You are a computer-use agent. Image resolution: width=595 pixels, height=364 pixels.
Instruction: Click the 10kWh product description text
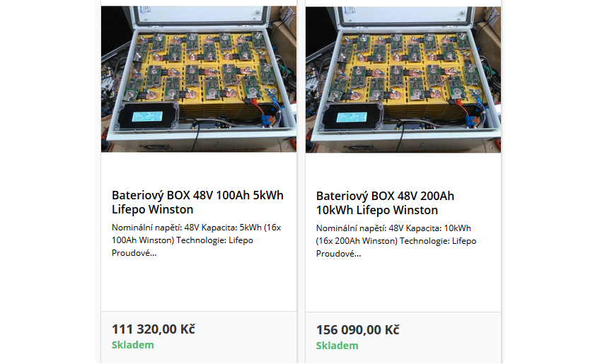coord(395,240)
